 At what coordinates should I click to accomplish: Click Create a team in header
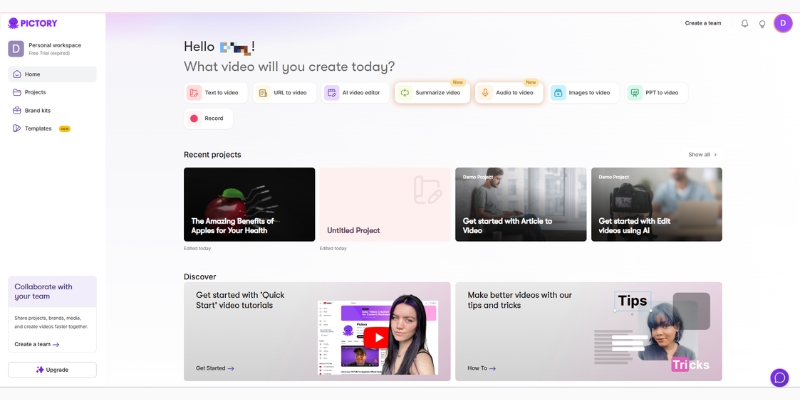[703, 23]
